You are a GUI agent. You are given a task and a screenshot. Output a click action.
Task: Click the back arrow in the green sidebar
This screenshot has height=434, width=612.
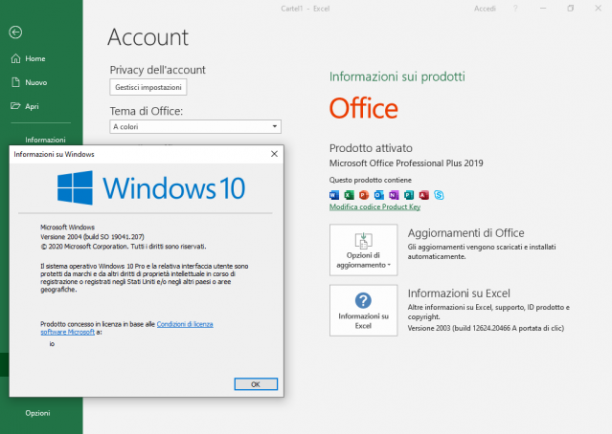click(x=16, y=32)
